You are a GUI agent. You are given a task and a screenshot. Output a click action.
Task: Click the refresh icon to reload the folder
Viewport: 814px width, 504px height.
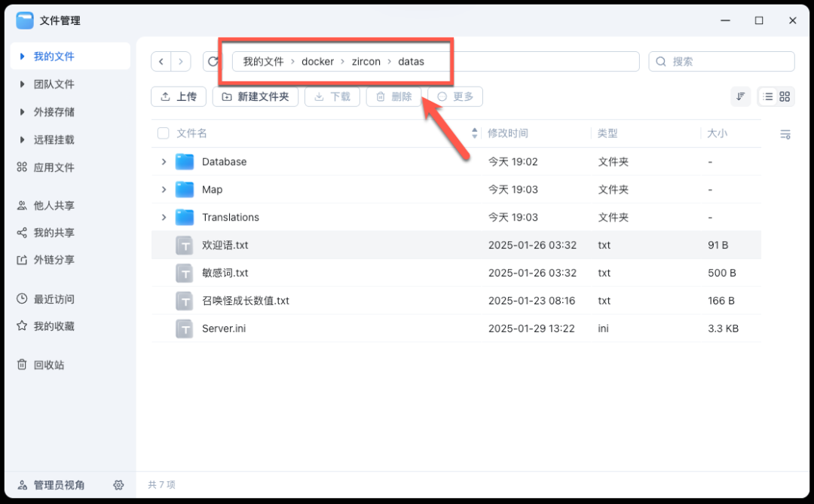coord(213,61)
